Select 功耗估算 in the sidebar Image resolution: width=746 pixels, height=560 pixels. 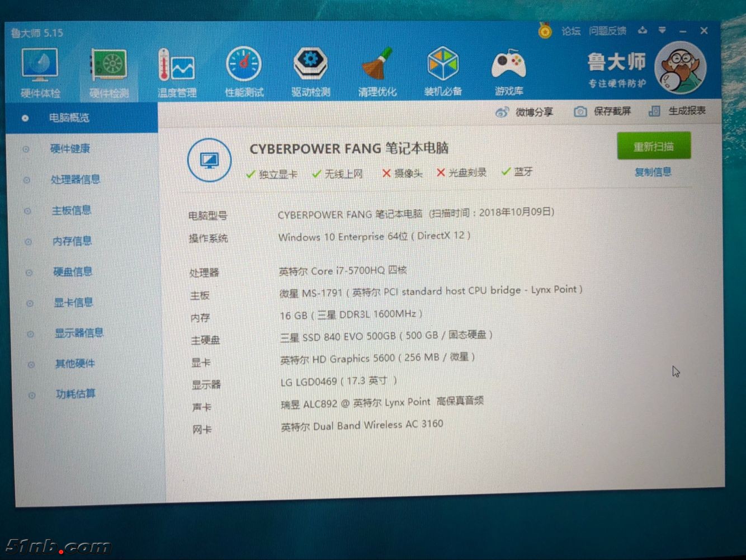coord(75,394)
